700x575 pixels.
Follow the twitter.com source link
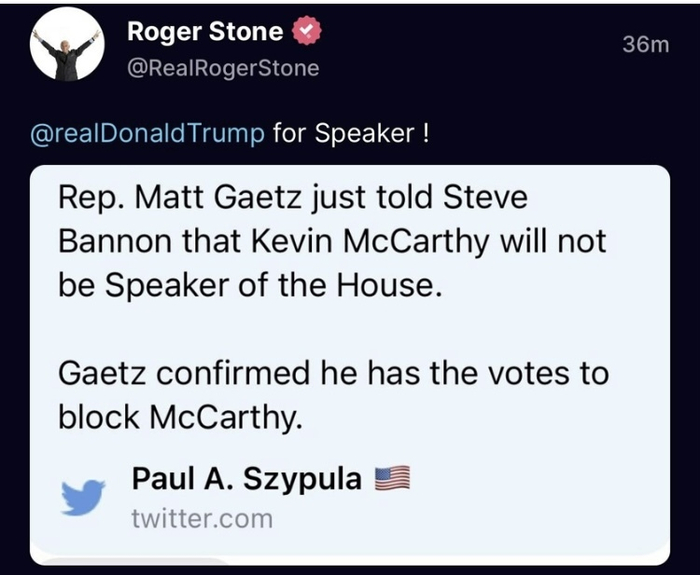pos(201,518)
